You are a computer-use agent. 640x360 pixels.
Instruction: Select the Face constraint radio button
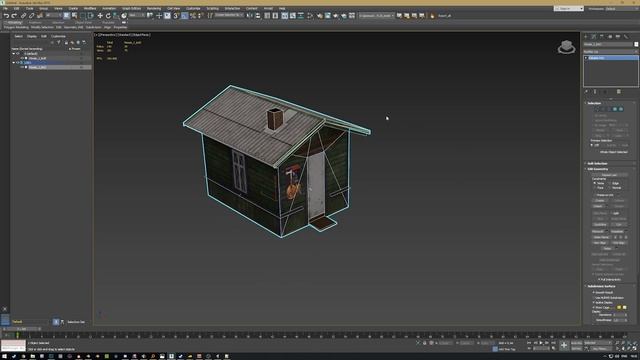[594, 188]
